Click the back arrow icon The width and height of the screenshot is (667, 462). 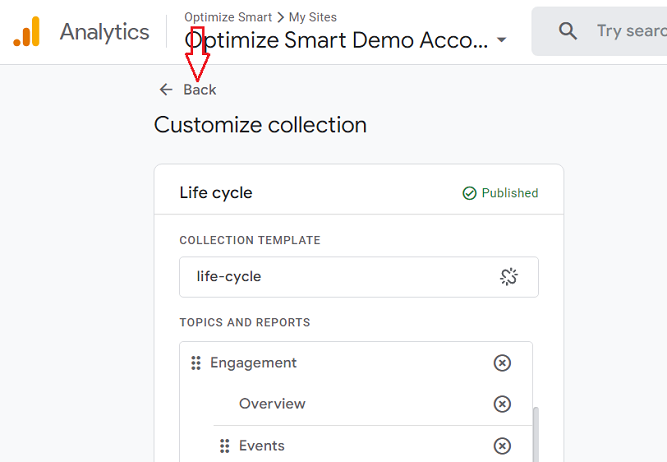[x=166, y=90]
